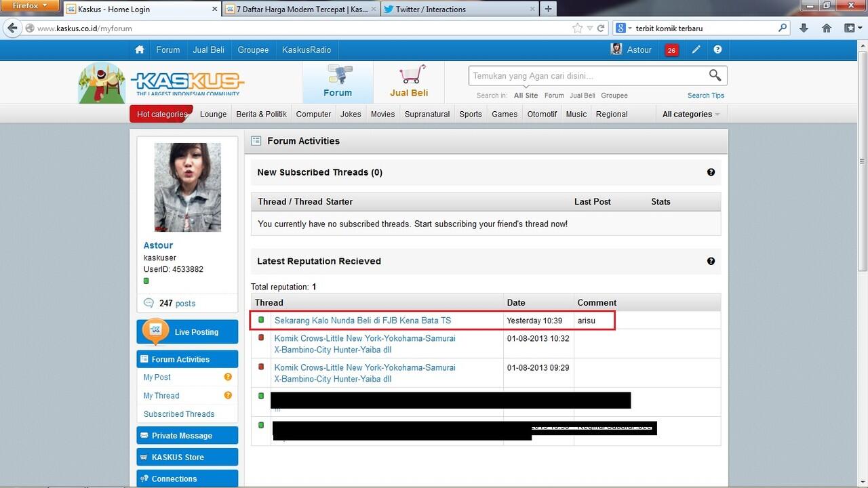
Task: Open the 247 posts link
Action: coord(177,304)
